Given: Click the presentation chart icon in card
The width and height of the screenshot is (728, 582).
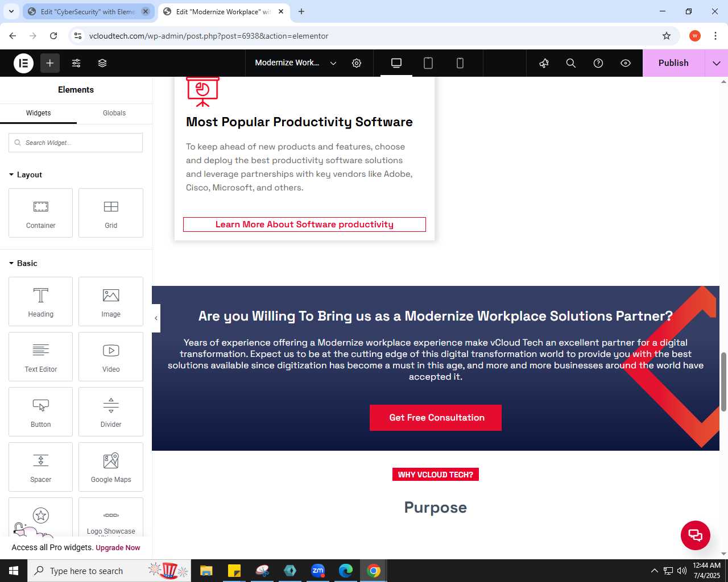Looking at the screenshot, I should click(x=202, y=92).
